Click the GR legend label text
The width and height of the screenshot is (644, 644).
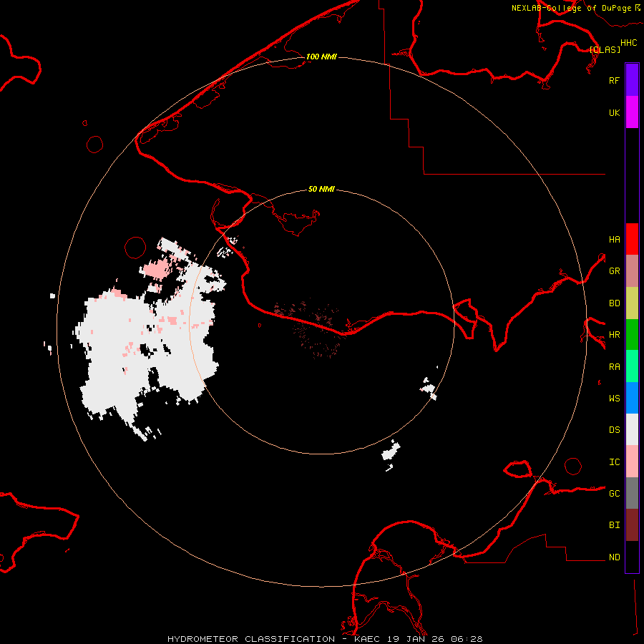click(614, 271)
